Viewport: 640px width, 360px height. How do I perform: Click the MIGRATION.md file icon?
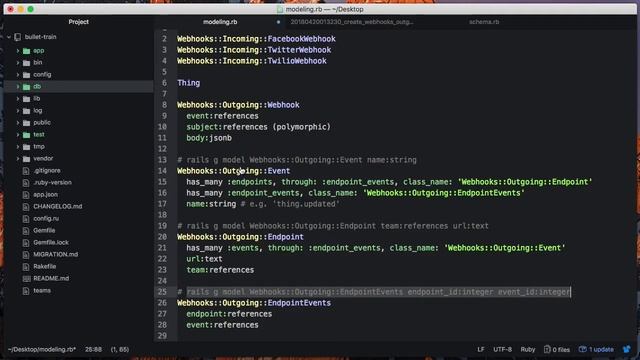click(x=26, y=255)
